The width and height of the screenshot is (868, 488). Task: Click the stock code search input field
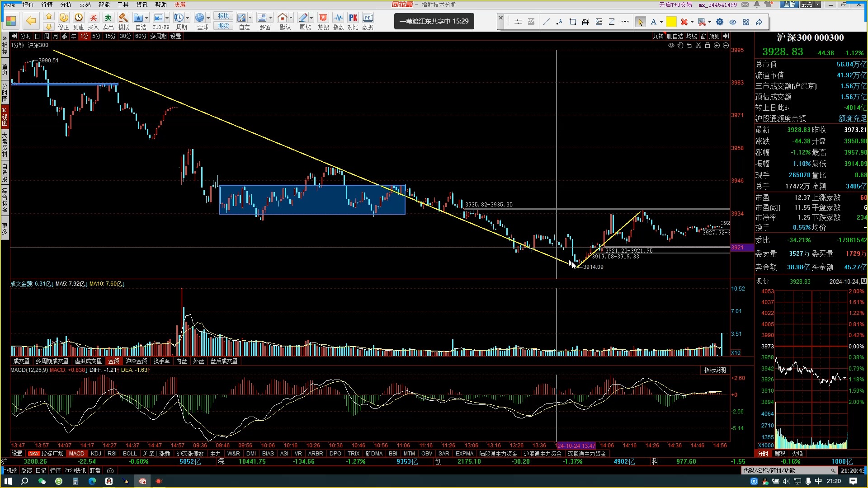(x=788, y=470)
